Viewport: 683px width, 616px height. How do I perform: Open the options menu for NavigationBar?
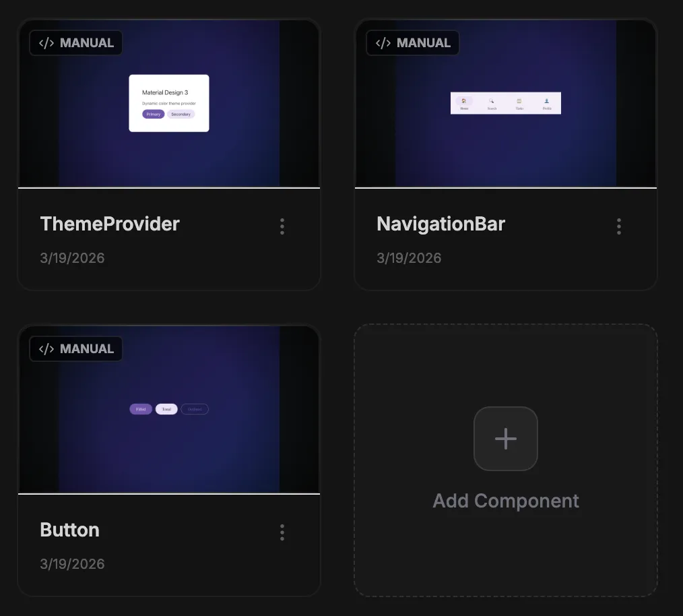(618, 226)
